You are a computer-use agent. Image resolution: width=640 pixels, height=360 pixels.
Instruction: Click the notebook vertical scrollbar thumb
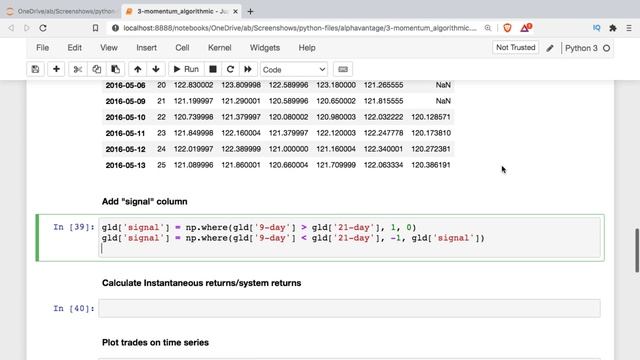pyautogui.click(x=636, y=250)
